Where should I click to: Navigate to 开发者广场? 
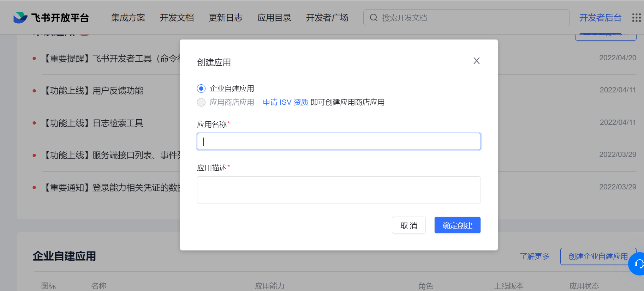pos(327,18)
